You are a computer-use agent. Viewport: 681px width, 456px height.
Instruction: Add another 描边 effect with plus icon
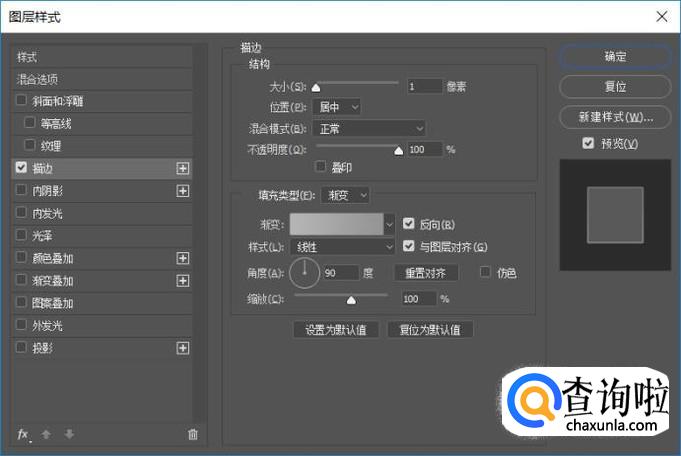(183, 169)
